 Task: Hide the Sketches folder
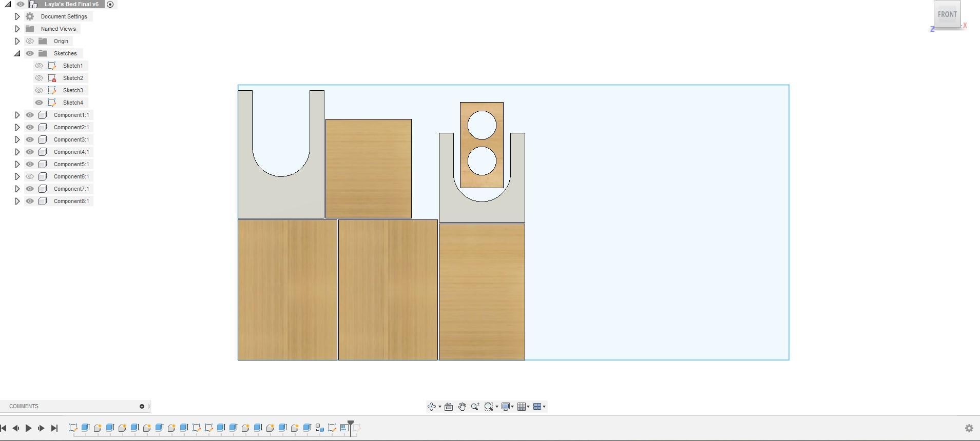coord(30,53)
